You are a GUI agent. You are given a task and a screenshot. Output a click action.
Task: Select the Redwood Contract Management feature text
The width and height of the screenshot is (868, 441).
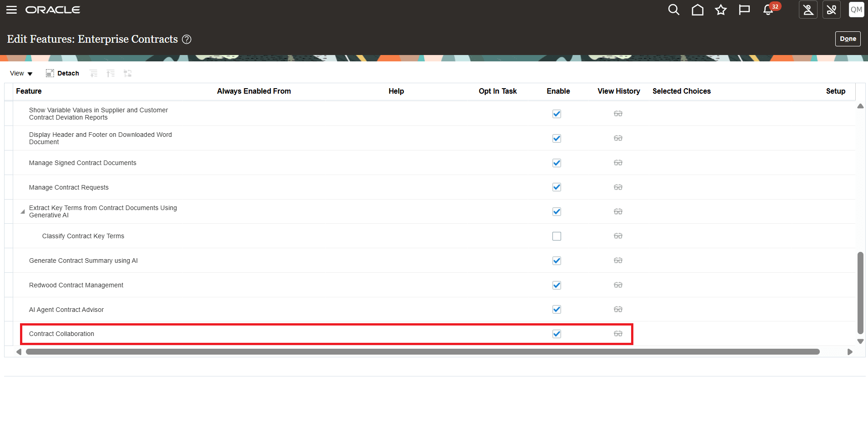(76, 285)
